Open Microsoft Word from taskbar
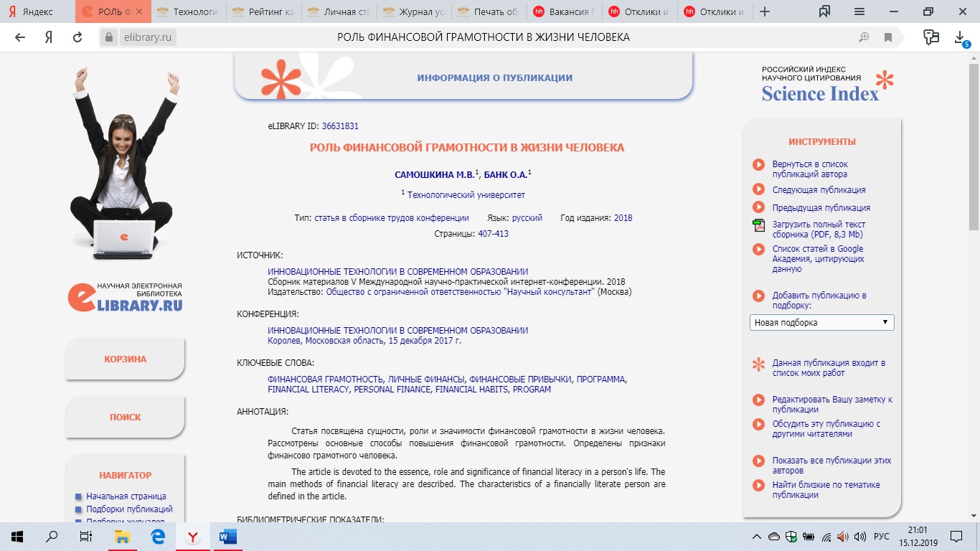The height and width of the screenshot is (551, 980). [228, 536]
